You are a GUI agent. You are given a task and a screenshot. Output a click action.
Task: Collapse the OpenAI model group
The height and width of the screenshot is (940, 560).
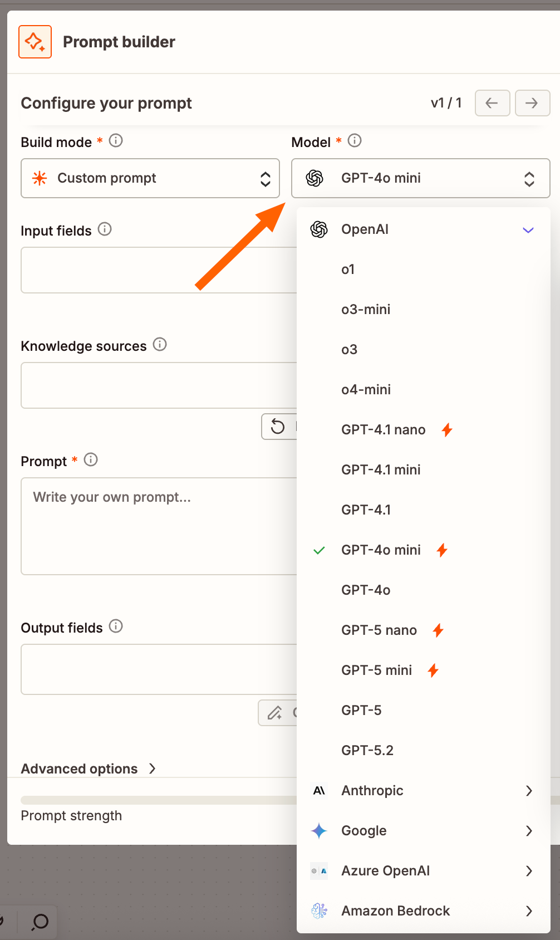click(x=423, y=229)
